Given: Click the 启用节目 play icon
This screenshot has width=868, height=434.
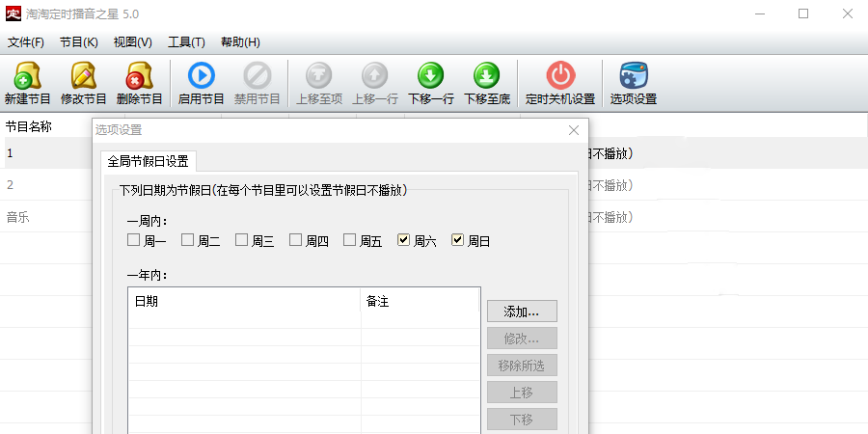Looking at the screenshot, I should coord(201,75).
